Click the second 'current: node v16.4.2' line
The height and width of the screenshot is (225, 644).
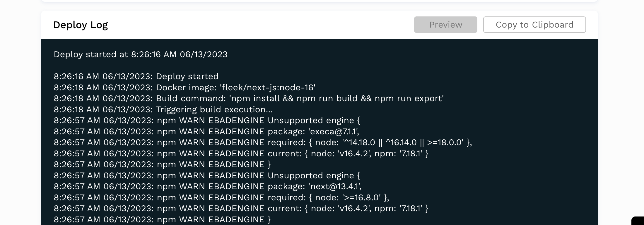coord(241,209)
